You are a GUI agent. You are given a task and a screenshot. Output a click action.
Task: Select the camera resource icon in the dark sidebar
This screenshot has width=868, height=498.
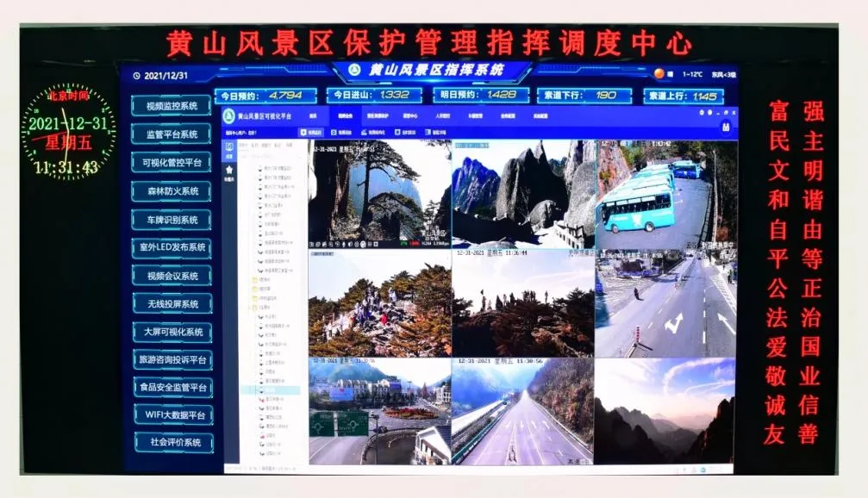point(229,148)
